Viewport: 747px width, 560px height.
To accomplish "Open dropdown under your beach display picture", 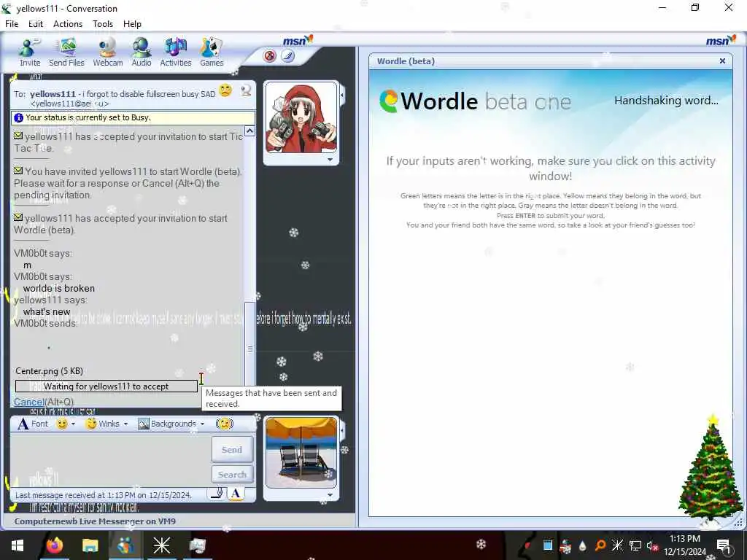I will (x=330, y=495).
